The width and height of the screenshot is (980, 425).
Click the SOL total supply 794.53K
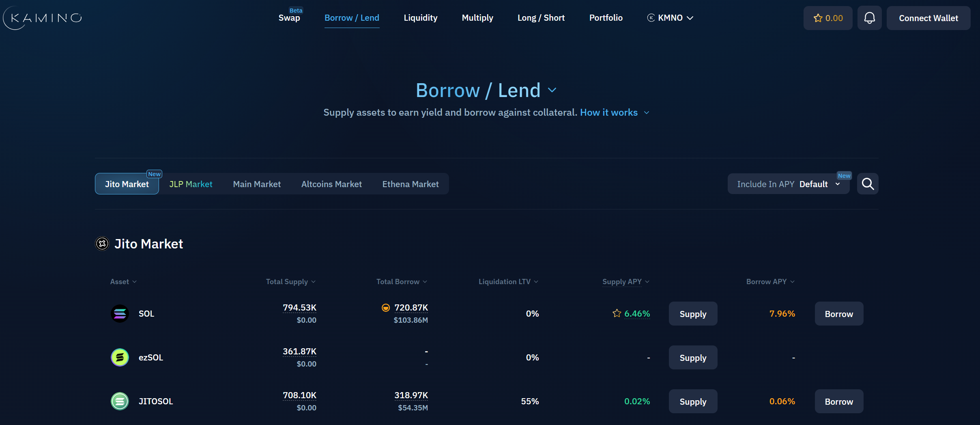pyautogui.click(x=299, y=308)
